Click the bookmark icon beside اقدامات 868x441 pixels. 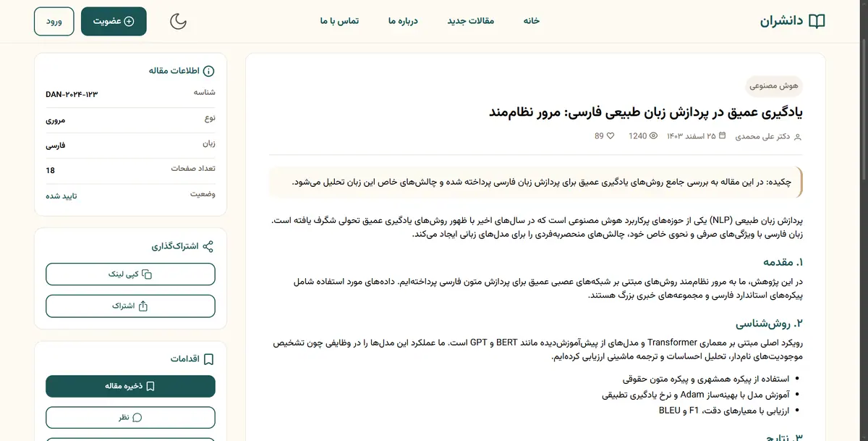pyautogui.click(x=208, y=359)
